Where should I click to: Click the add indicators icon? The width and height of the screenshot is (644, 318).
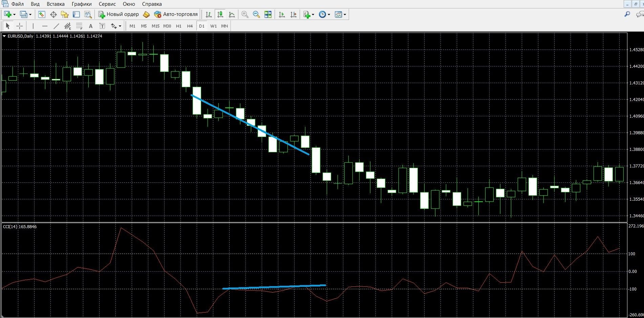[x=307, y=14]
